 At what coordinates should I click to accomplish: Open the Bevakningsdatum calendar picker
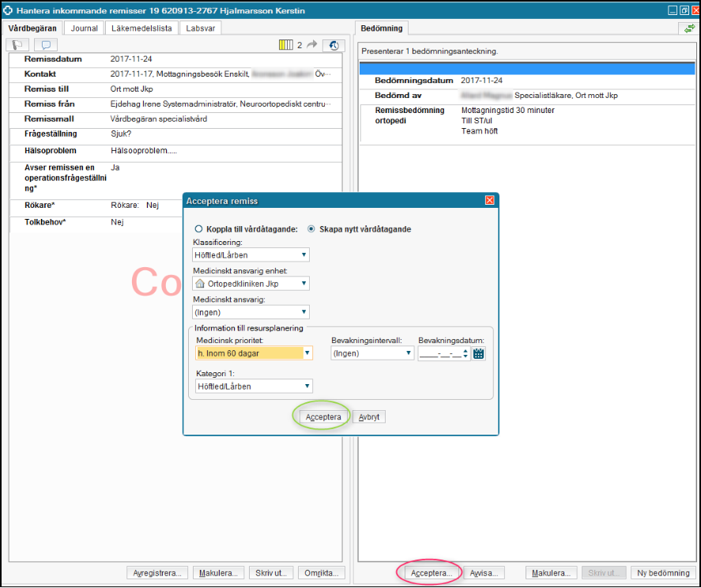coord(478,353)
